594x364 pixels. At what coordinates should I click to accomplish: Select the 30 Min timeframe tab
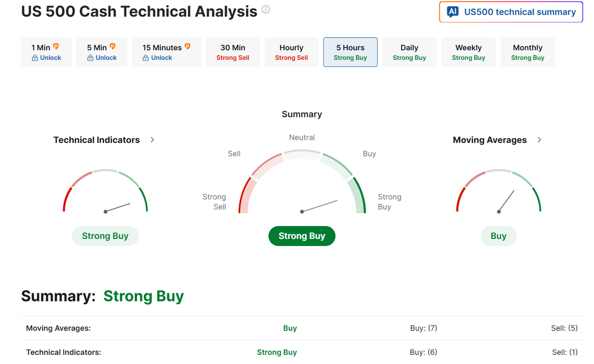[x=233, y=52]
